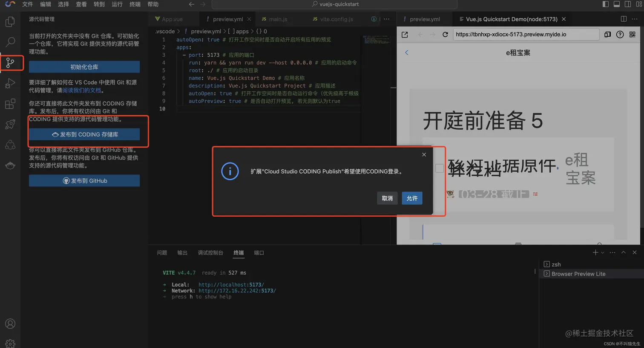Open the 问题 panel tab
Viewport: 644px width, 348px height.
[x=162, y=252]
